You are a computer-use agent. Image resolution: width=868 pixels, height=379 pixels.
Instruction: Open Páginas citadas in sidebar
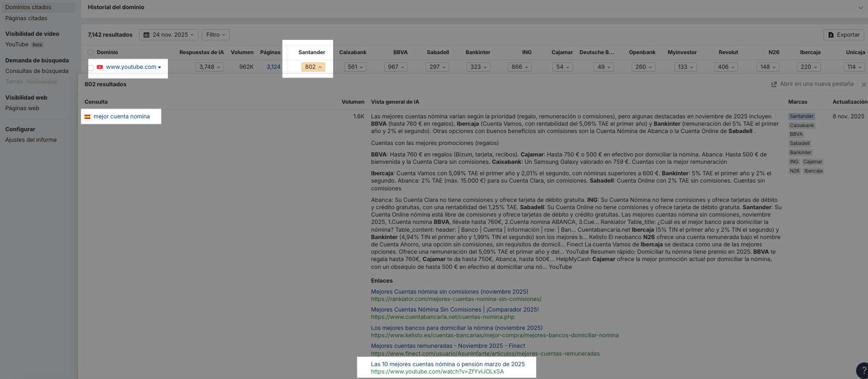(26, 18)
